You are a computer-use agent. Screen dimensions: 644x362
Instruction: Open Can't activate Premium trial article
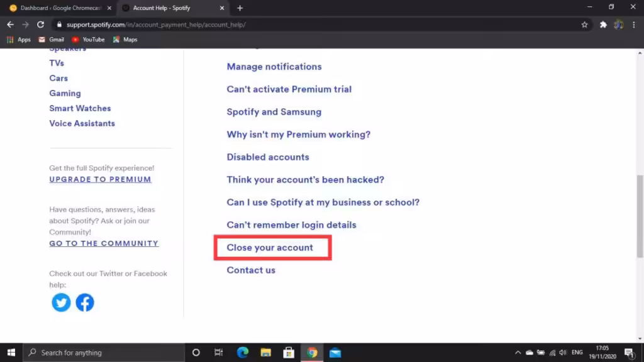pyautogui.click(x=289, y=89)
